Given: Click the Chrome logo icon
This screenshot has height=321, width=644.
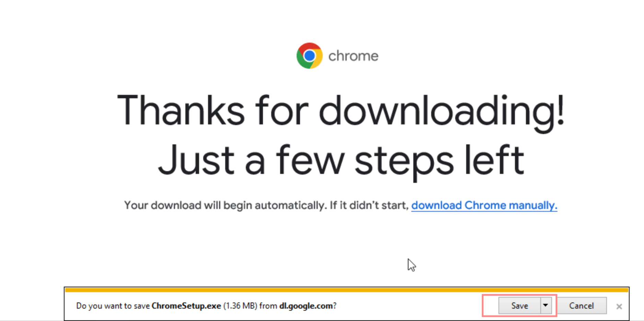Looking at the screenshot, I should 309,56.
